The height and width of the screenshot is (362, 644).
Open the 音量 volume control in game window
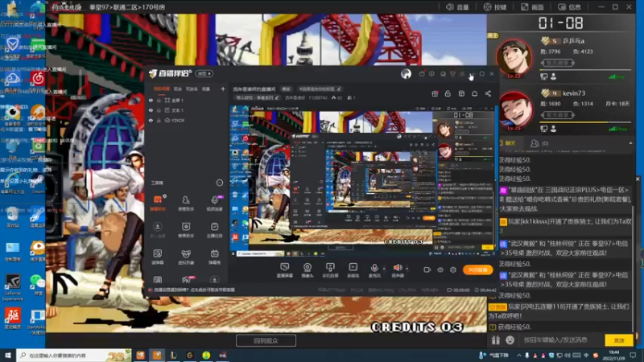[457, 7]
